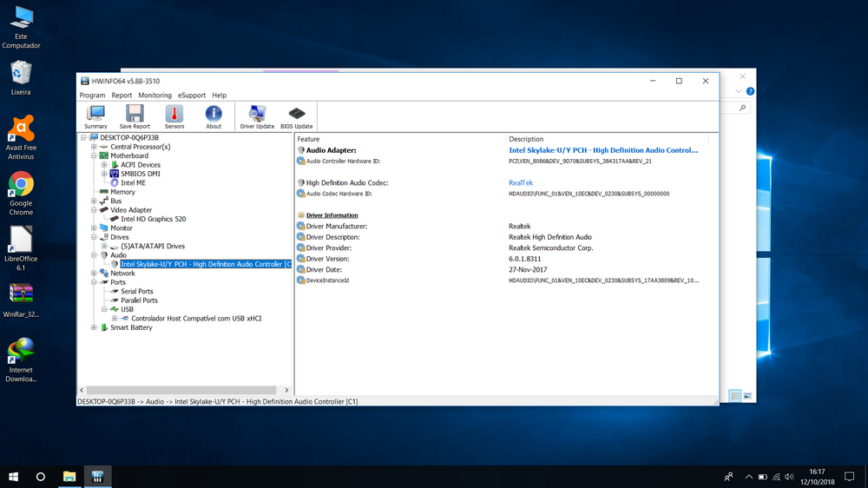868x488 pixels.
Task: Click the BIOS Update chip icon
Action: (x=297, y=115)
